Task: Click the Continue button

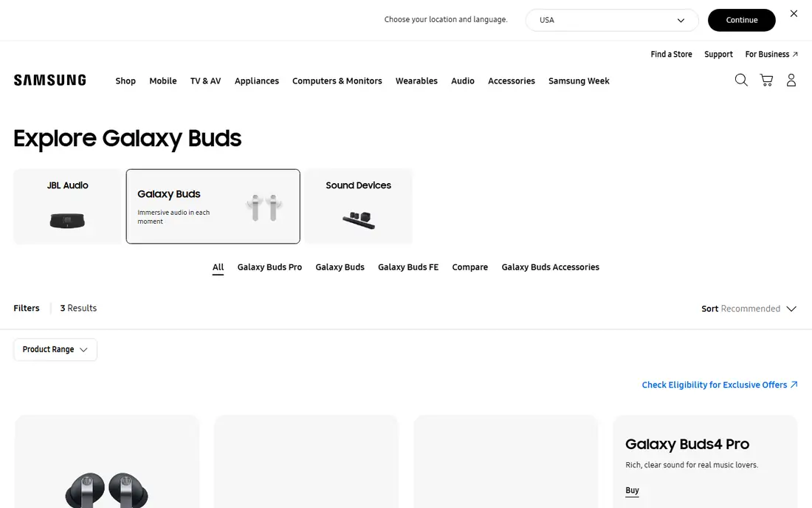Action: (742, 20)
